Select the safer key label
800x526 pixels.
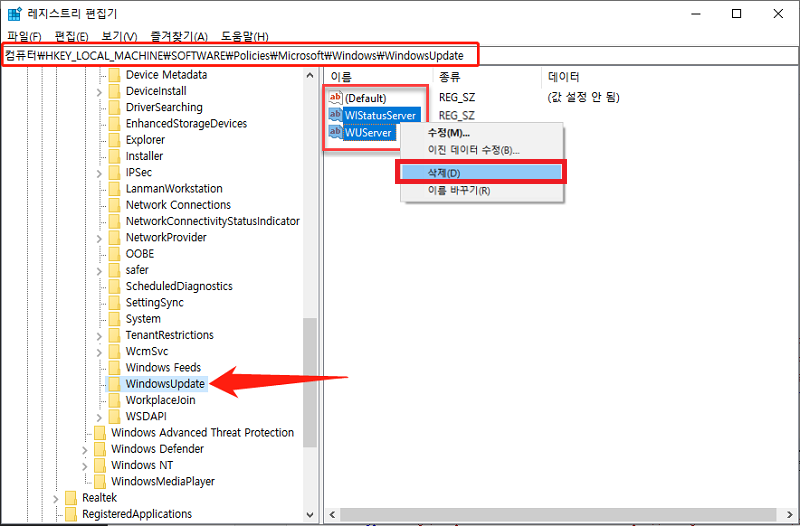click(x=137, y=270)
